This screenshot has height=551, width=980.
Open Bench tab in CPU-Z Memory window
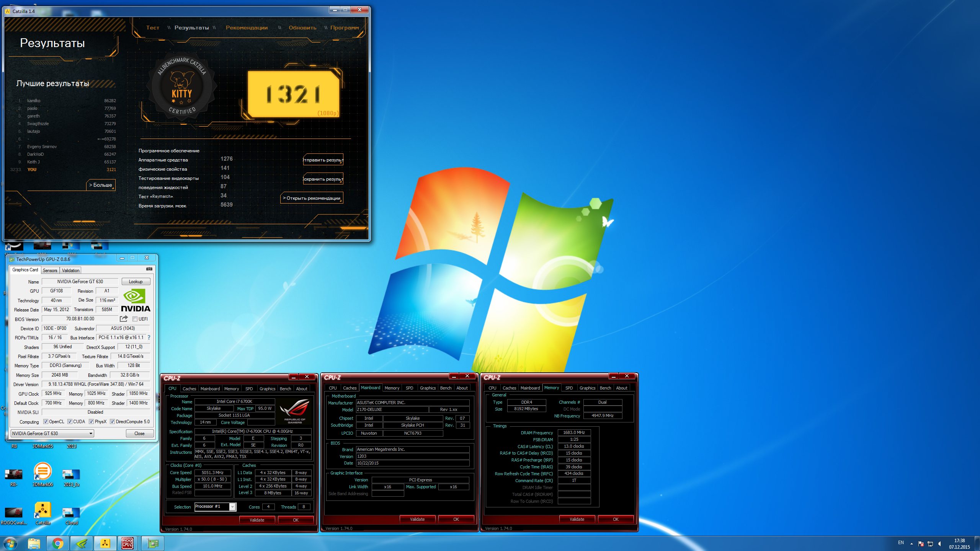(605, 388)
